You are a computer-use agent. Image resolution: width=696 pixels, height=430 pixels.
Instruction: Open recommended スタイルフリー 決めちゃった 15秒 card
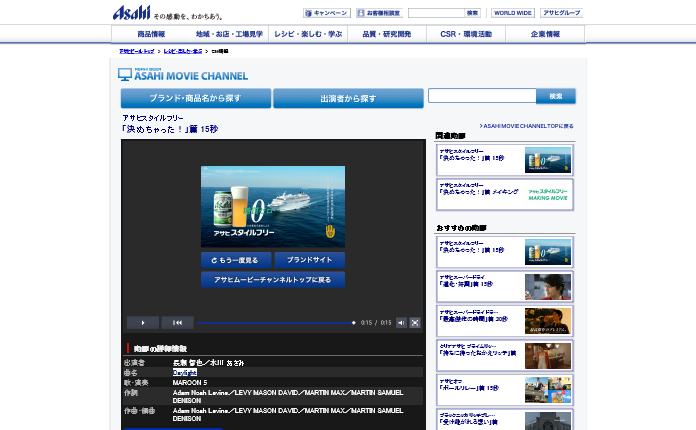pyautogui.click(x=505, y=252)
